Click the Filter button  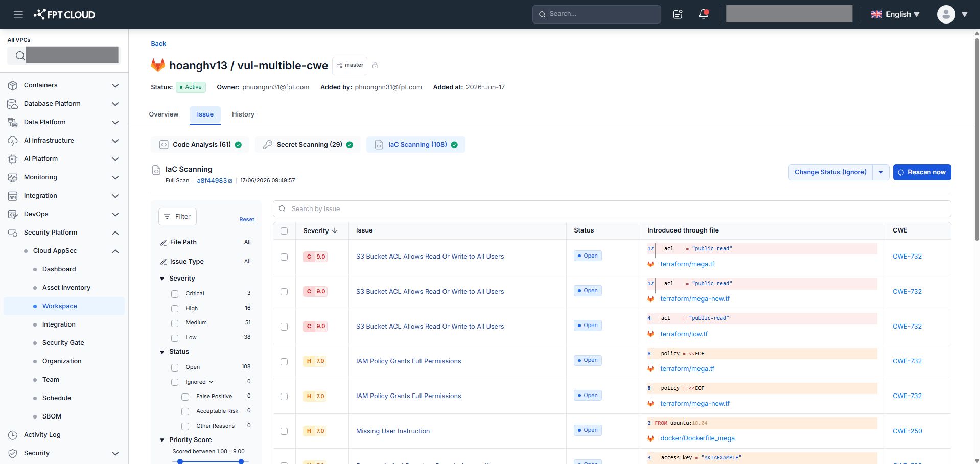coord(177,217)
